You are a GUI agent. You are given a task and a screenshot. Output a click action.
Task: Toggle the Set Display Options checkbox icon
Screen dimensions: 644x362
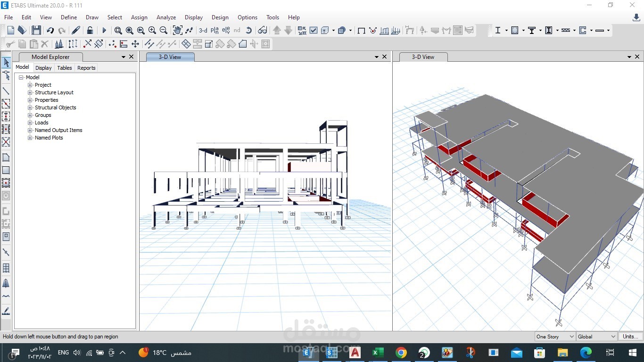point(314,31)
